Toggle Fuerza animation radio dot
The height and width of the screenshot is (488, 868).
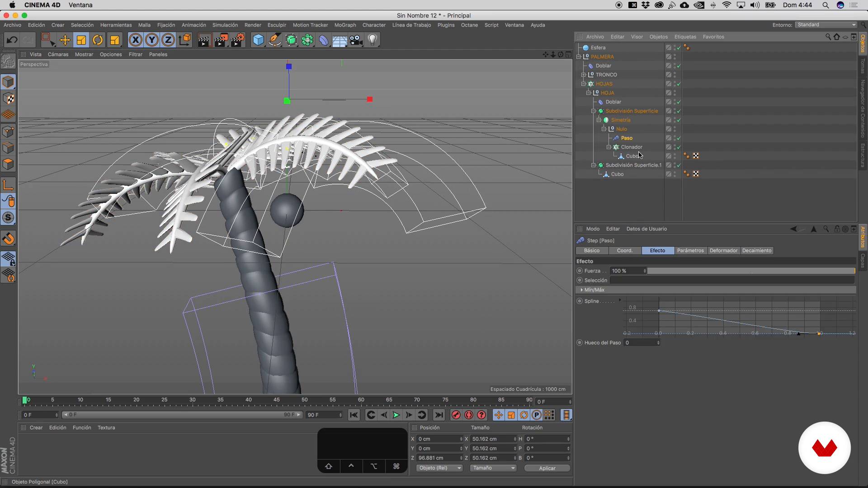click(580, 271)
